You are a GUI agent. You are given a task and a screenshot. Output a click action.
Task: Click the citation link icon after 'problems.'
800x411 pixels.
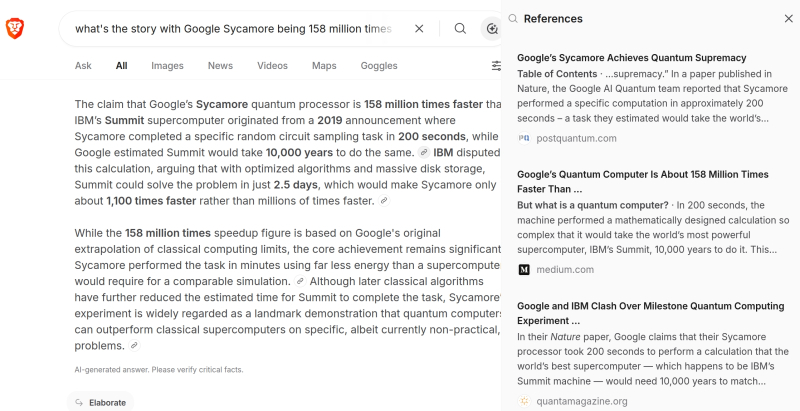pyautogui.click(x=134, y=346)
